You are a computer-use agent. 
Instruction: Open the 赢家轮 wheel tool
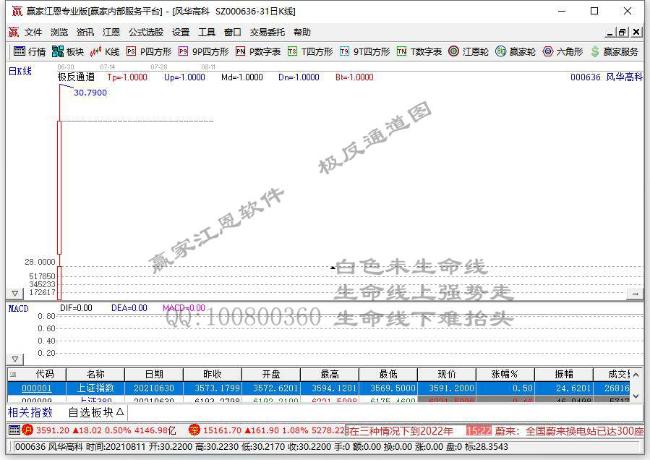coord(515,51)
